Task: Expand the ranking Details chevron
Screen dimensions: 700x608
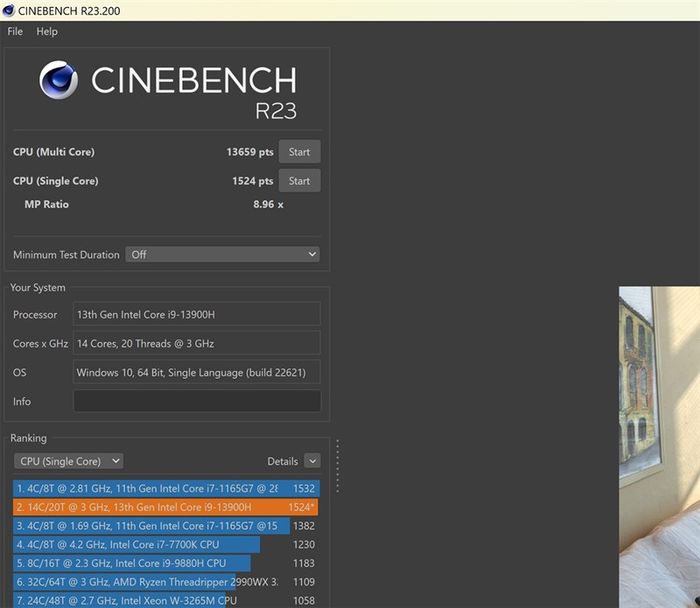Action: click(x=312, y=461)
